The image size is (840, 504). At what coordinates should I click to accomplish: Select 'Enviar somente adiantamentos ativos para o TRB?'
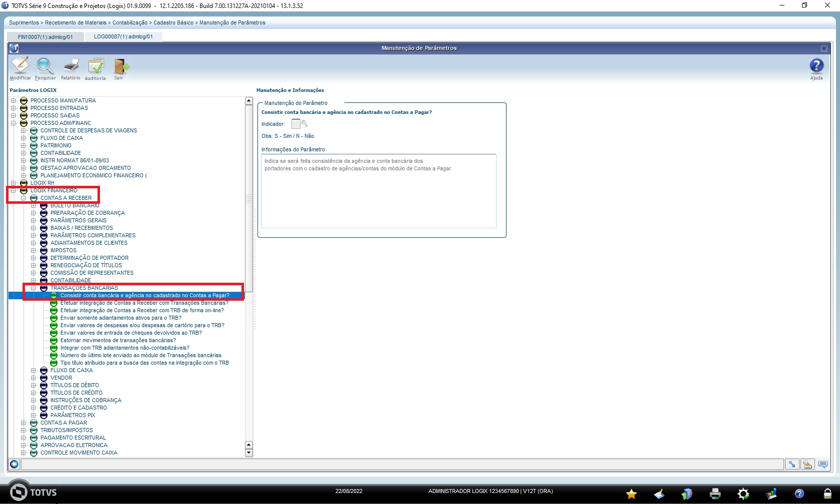[x=120, y=318]
